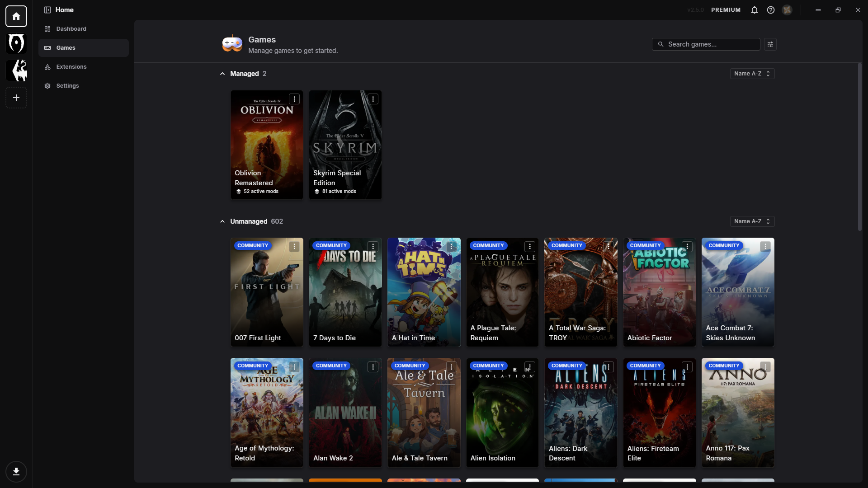Open Oblivion Remastered card options menu
This screenshot has width=868, height=488.
click(294, 99)
